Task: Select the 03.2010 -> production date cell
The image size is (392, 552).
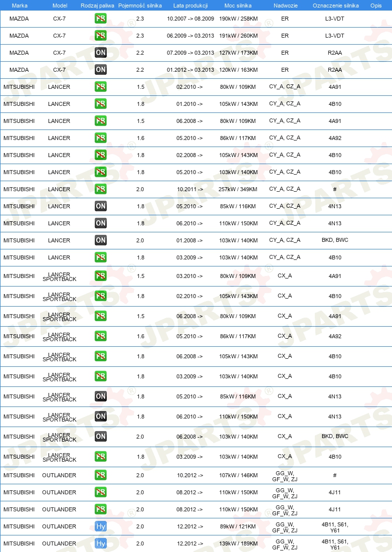Action: 189,276
